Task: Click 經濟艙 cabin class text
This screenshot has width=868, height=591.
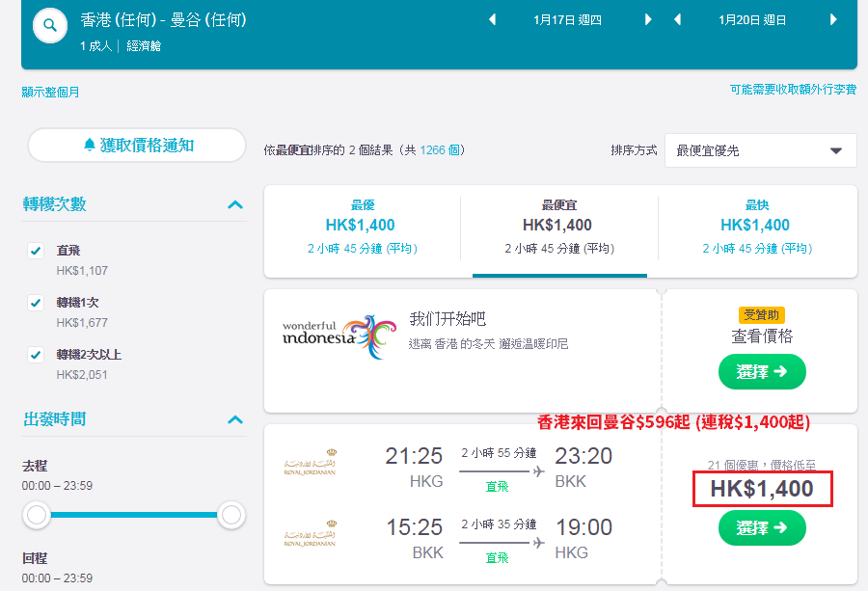Action: coord(144,46)
